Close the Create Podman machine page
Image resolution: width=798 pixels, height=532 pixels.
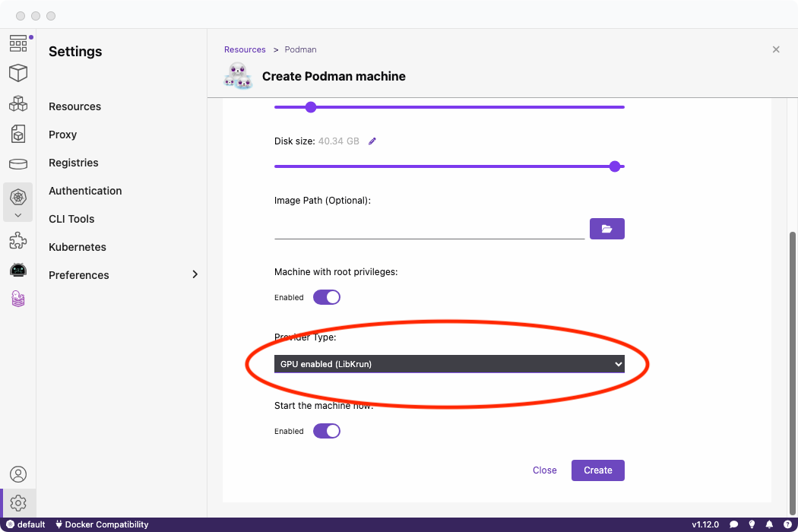pos(776,49)
